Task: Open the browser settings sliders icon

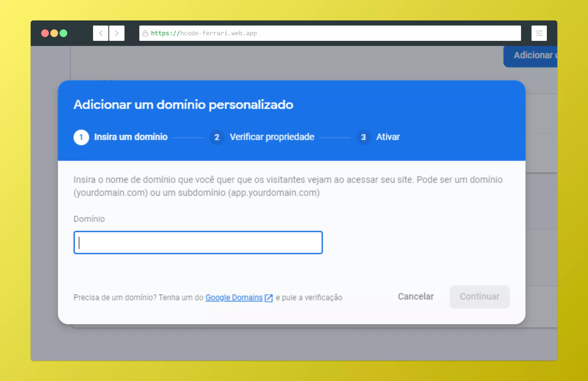Action: pos(539,33)
